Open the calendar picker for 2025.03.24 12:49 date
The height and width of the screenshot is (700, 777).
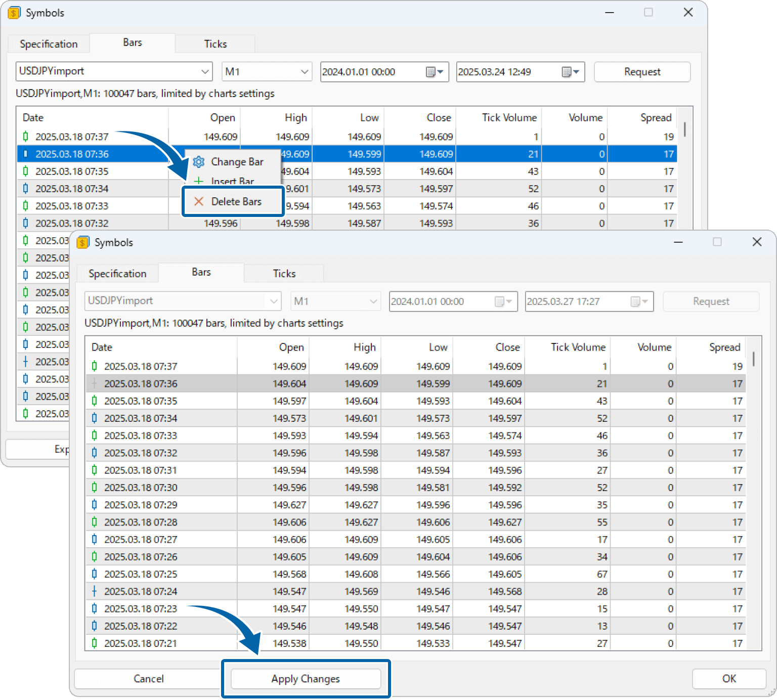571,72
